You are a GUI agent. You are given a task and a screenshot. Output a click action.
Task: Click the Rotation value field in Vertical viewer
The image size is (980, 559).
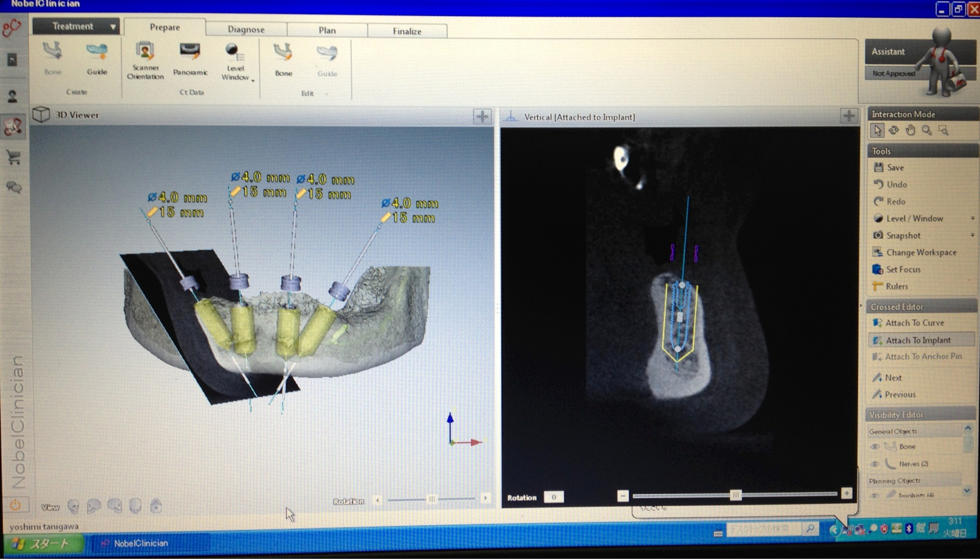(554, 497)
